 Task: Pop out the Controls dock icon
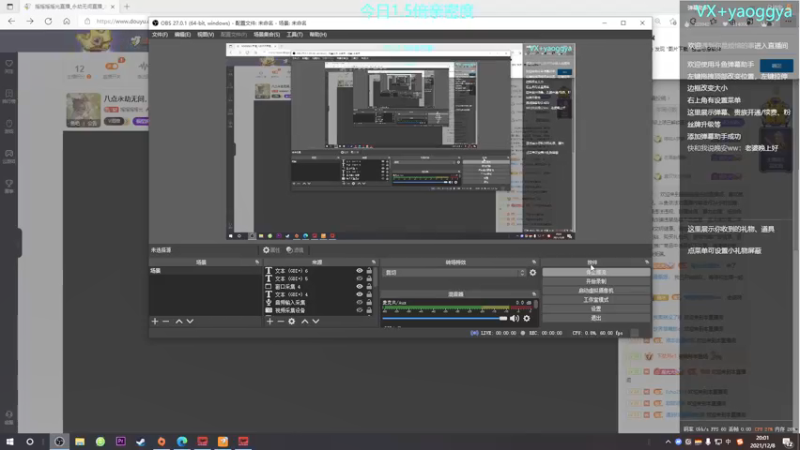point(647,262)
